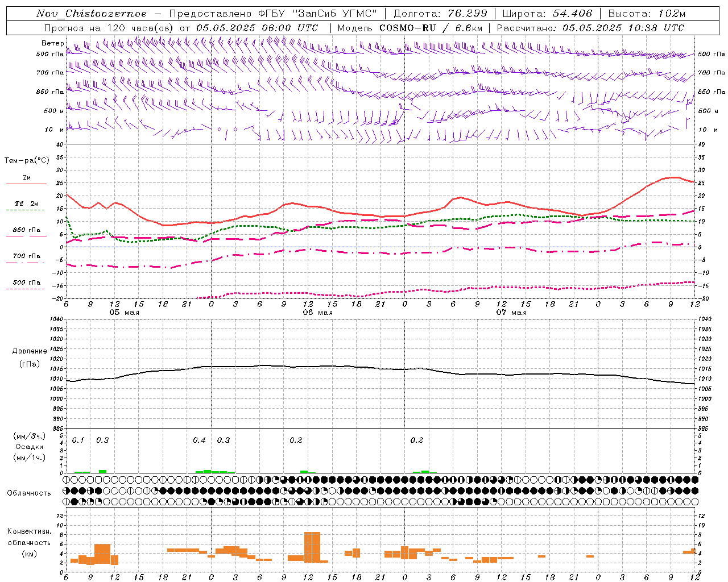
Task: Click the 'Давление' pressure panel label
Action: coord(28,351)
